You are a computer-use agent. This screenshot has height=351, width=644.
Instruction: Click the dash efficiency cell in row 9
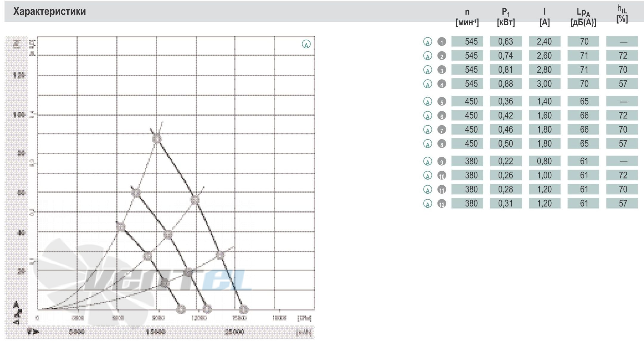(x=622, y=161)
